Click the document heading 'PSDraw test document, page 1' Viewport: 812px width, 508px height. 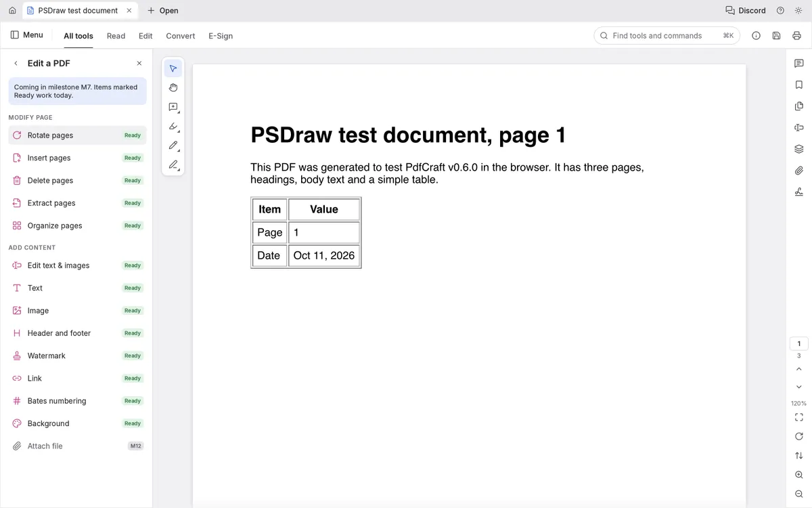coord(408,135)
